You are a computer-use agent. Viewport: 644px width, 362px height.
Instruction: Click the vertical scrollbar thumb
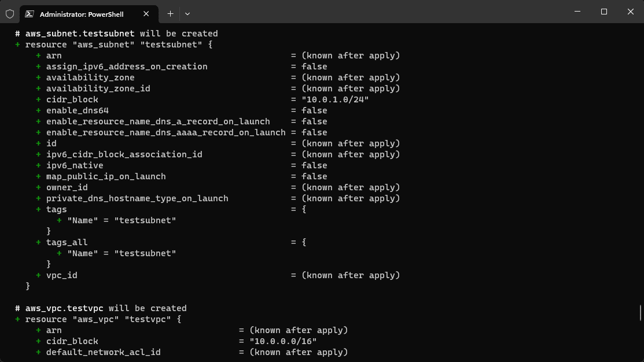tap(641, 312)
